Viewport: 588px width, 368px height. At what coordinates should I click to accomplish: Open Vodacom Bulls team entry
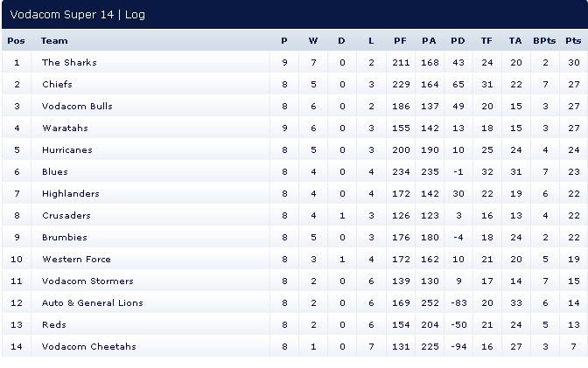tap(77, 107)
